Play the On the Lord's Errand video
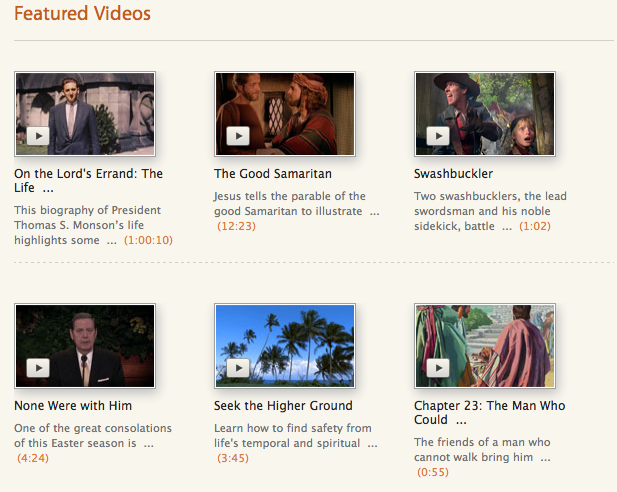 38,136
